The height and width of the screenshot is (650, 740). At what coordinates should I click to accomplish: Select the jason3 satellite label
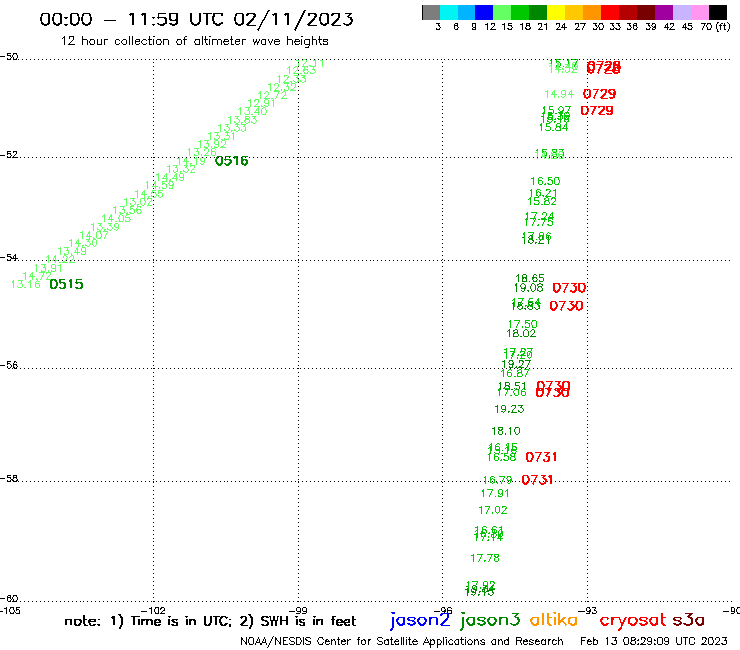[490, 621]
